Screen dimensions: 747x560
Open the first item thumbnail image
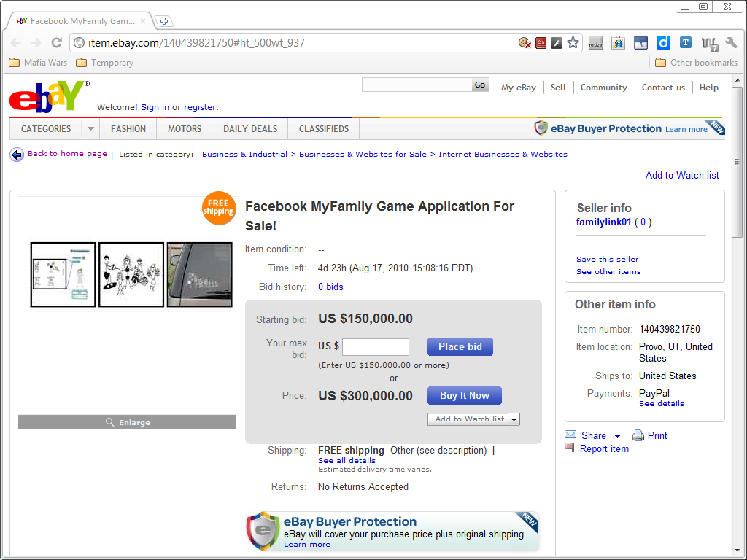[x=63, y=274]
